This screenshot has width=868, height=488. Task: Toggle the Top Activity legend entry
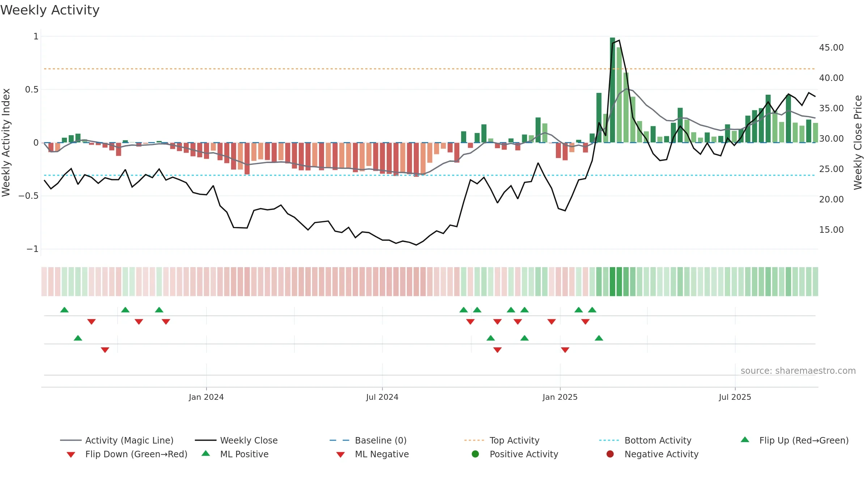(x=502, y=440)
